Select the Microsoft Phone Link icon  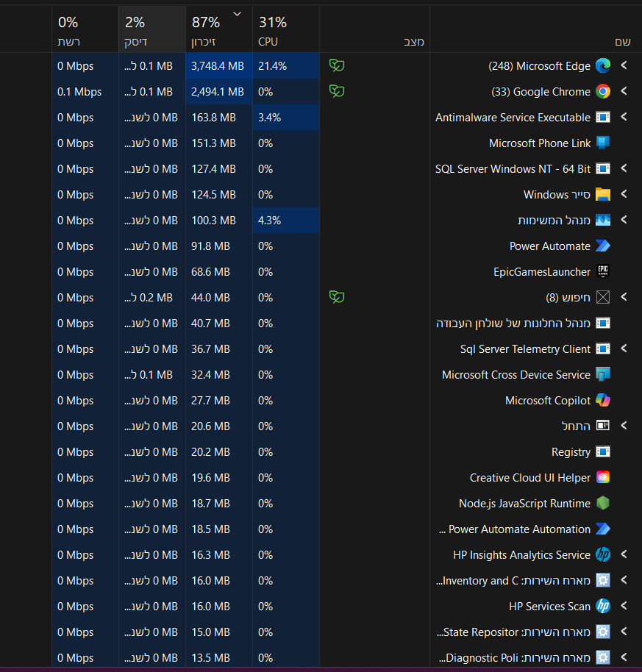pyautogui.click(x=603, y=143)
